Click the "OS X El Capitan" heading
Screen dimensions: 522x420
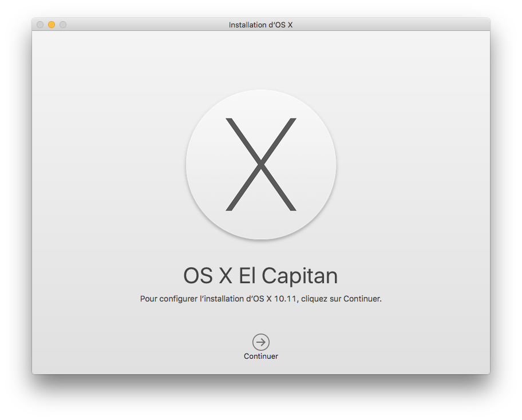(x=260, y=276)
